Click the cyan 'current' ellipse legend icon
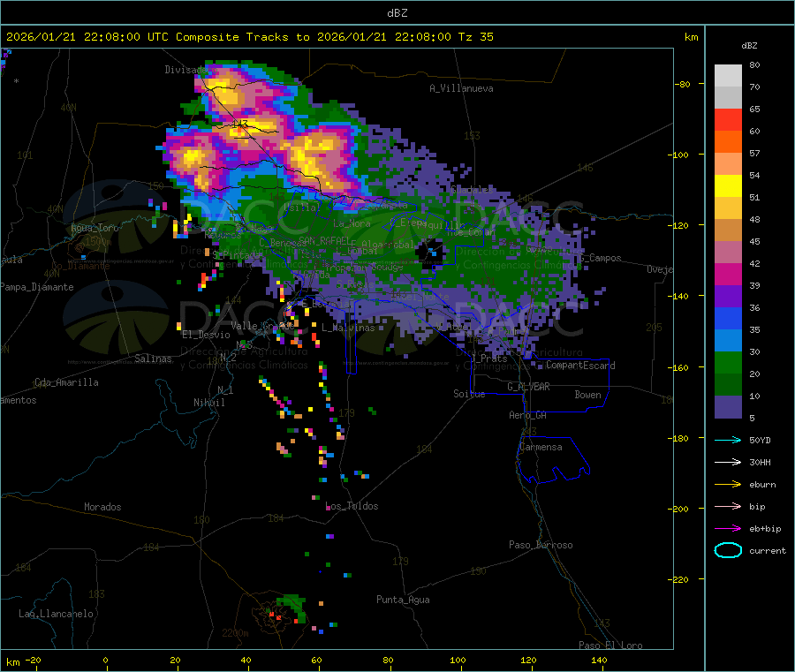The image size is (795, 672). [728, 550]
